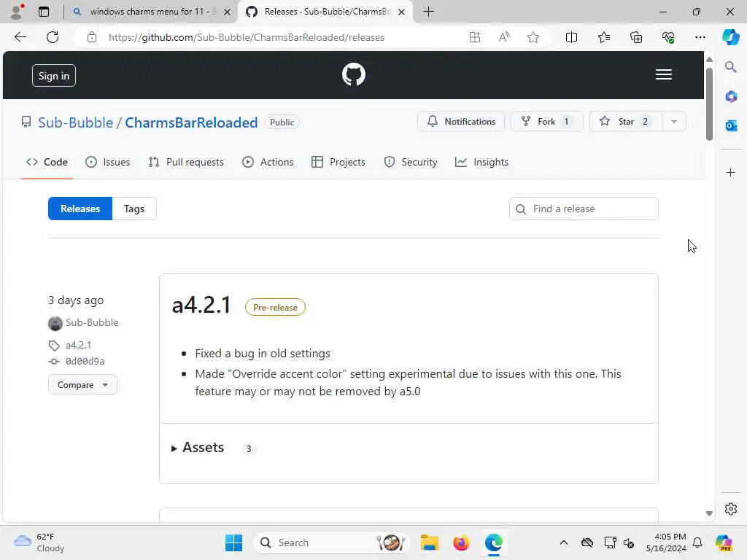Open the Security tab
Image resolution: width=747 pixels, height=560 pixels.
pos(411,162)
